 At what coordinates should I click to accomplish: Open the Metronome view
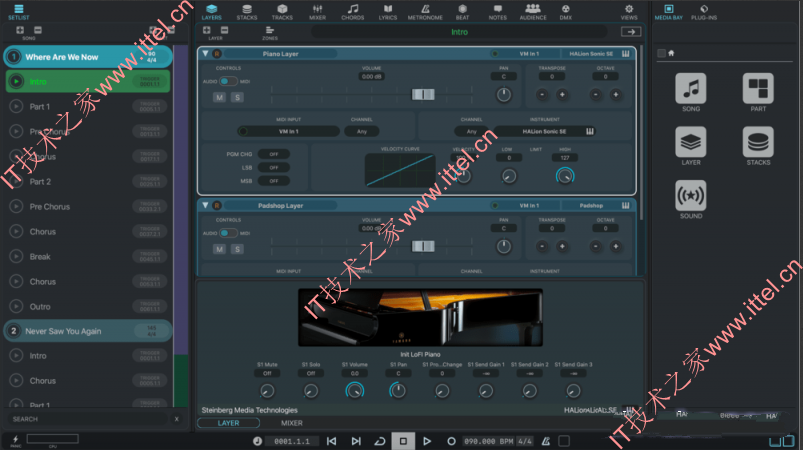[x=425, y=12]
